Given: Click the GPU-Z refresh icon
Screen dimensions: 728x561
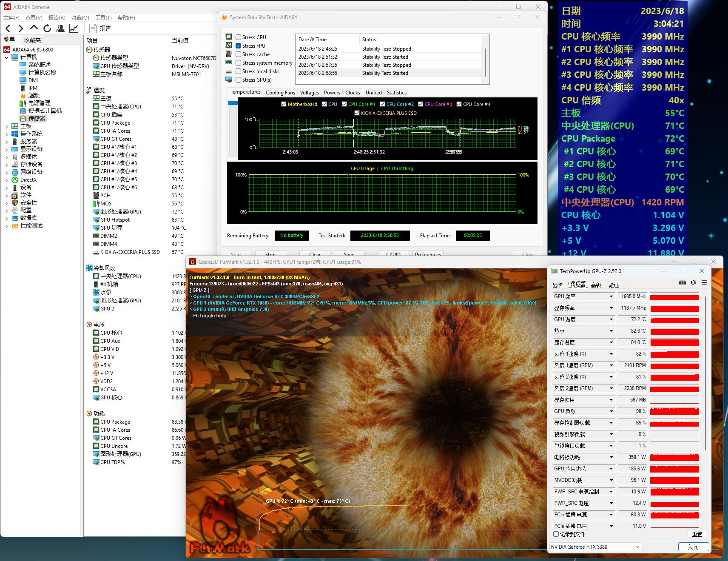Looking at the screenshot, I should point(693,283).
